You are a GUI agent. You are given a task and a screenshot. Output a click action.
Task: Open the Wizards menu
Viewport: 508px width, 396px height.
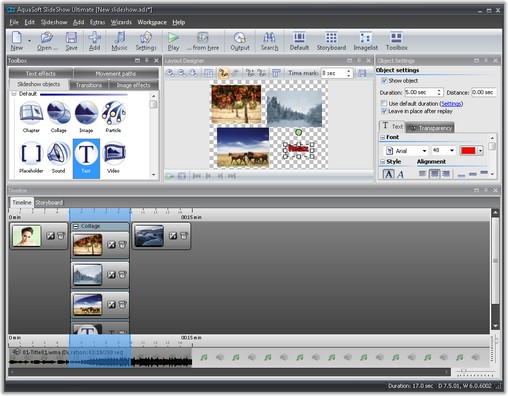121,22
